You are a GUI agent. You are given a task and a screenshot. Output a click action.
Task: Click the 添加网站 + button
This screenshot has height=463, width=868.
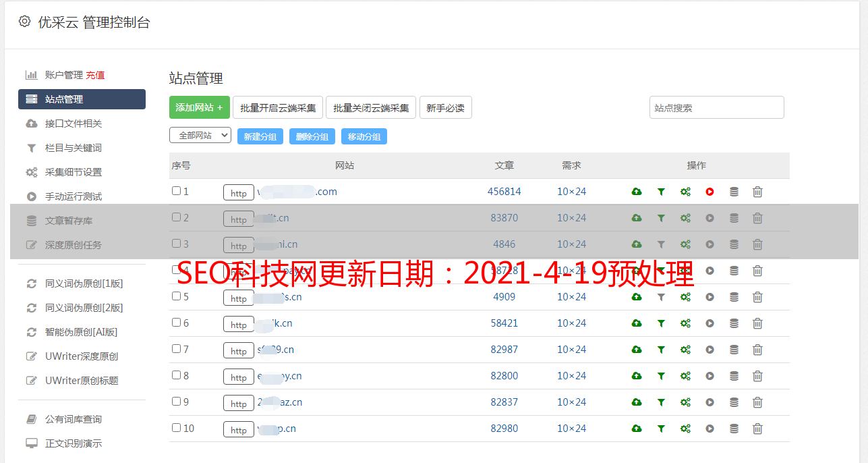(x=200, y=107)
